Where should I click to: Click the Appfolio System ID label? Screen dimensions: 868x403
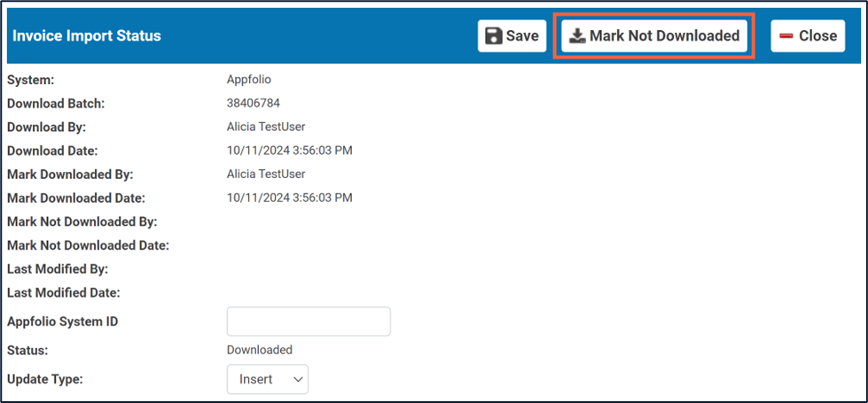(62, 322)
